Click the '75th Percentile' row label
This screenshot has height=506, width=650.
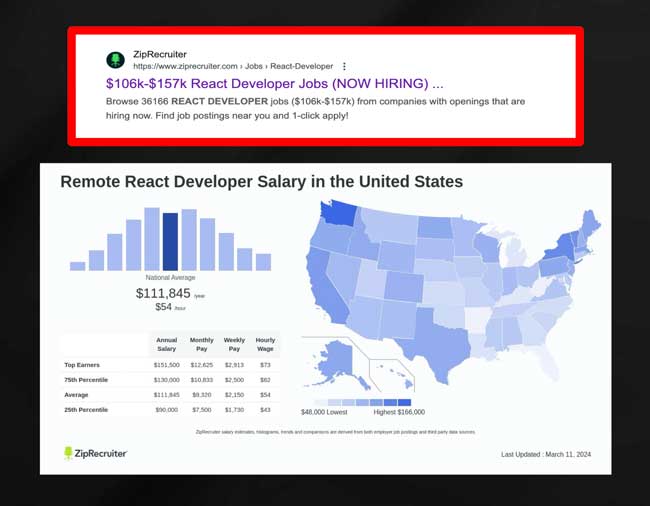pos(86,380)
